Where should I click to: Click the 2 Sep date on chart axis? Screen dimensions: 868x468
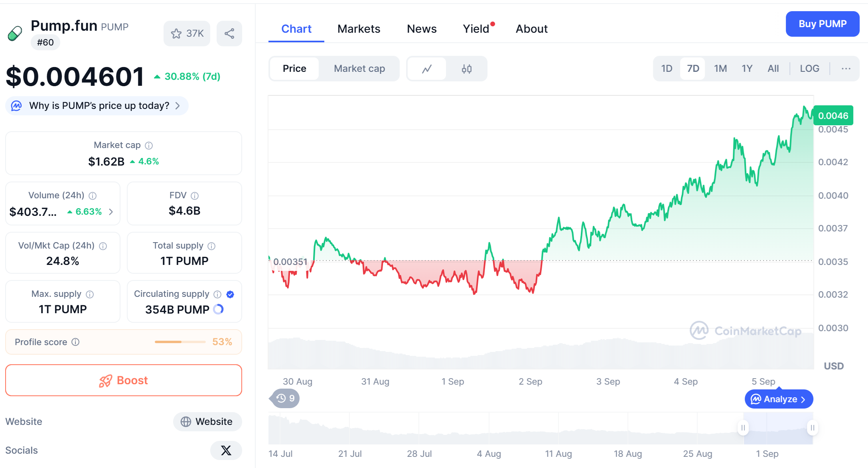point(530,381)
